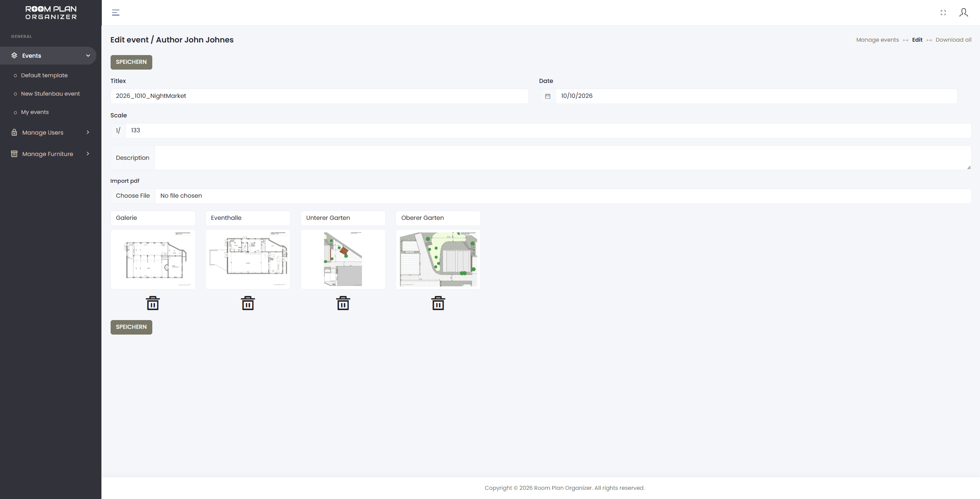Click into the Description textarea
Image resolution: width=980 pixels, height=499 pixels.
click(x=563, y=158)
